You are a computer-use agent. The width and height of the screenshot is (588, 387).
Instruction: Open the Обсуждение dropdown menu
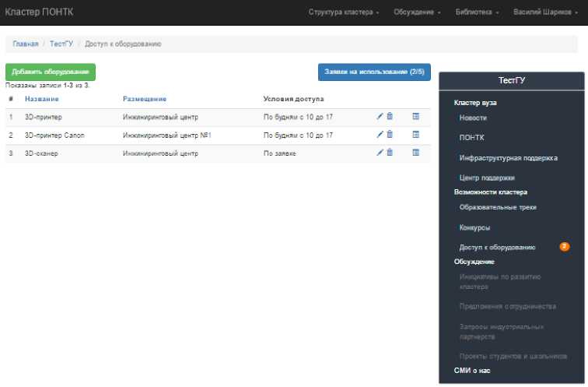(x=417, y=12)
